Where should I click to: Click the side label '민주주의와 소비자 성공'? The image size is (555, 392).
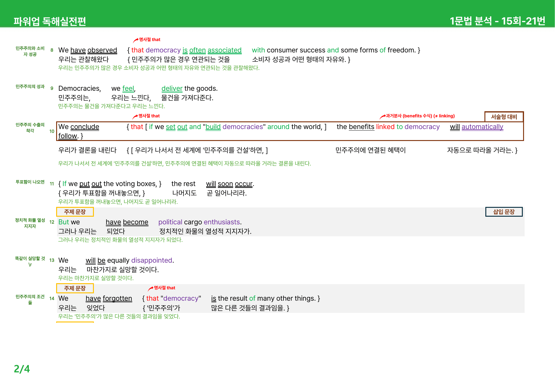pyautogui.click(x=30, y=51)
